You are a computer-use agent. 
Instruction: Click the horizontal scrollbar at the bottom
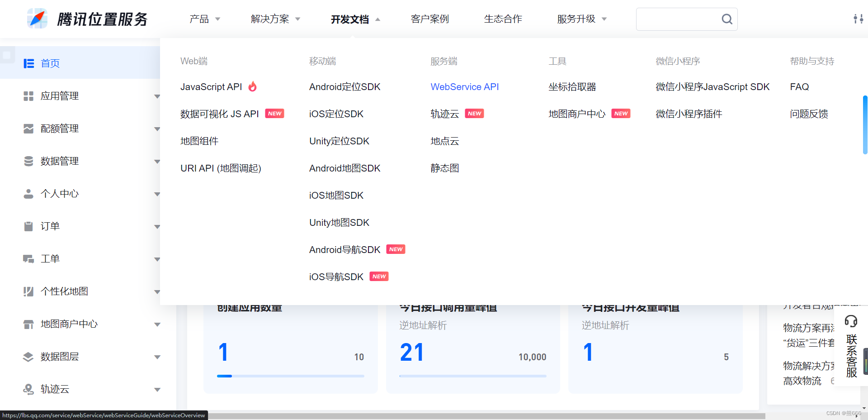486,416
